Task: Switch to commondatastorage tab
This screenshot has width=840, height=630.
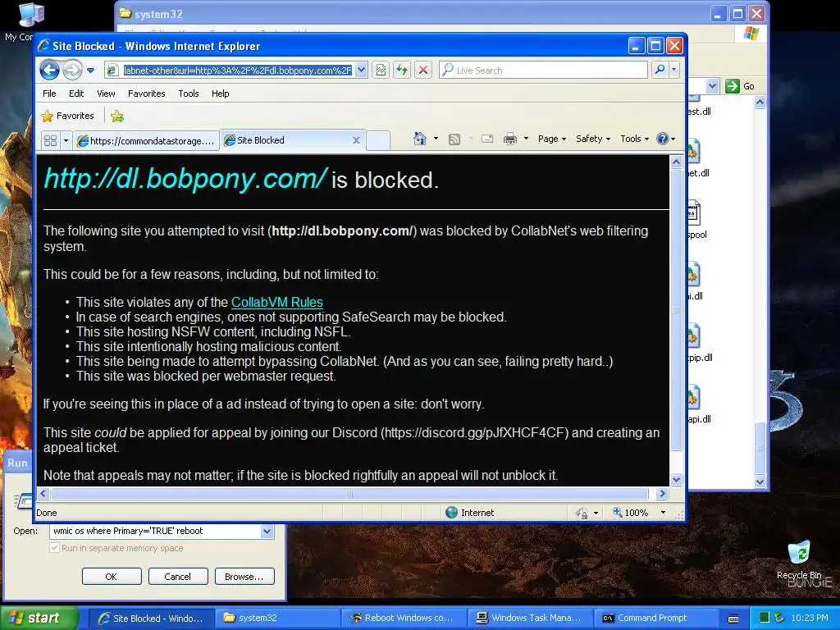Action: click(x=146, y=140)
